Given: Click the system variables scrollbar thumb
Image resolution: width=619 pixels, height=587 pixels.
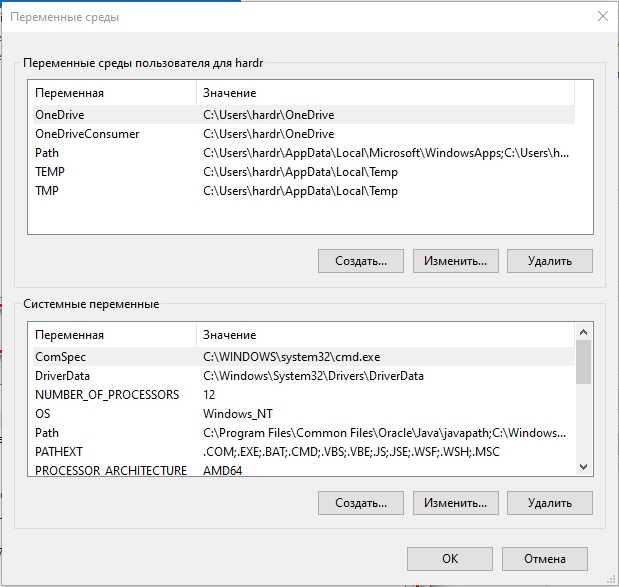Looking at the screenshot, I should coord(583,362).
